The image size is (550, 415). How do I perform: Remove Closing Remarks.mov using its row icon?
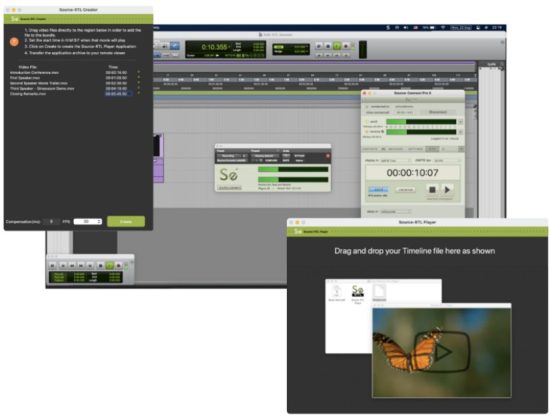139,93
